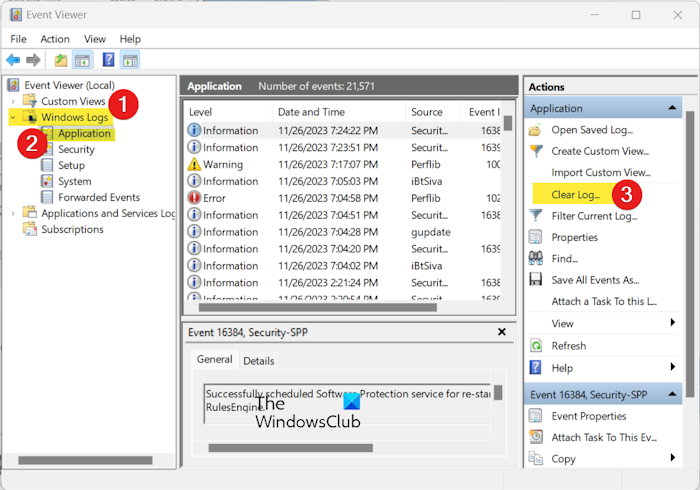Image resolution: width=700 pixels, height=490 pixels.
Task: Click the green Refresh icon
Action: tap(535, 346)
